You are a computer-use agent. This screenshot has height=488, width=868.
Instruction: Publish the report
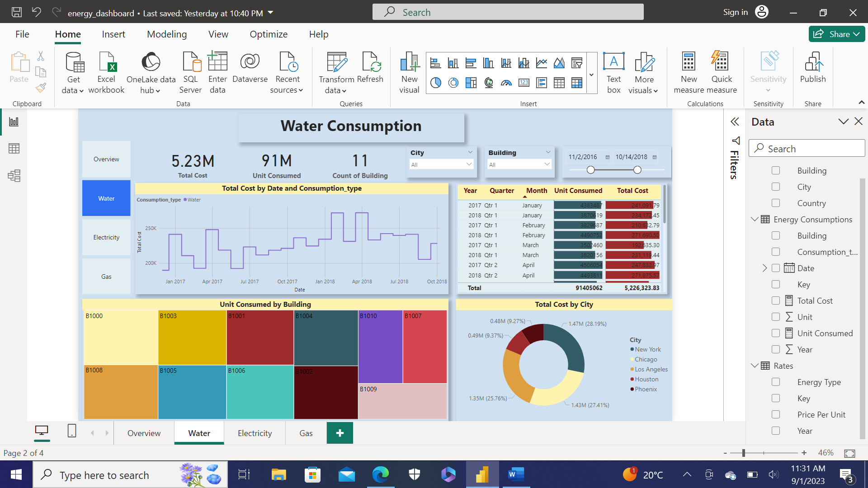click(813, 68)
